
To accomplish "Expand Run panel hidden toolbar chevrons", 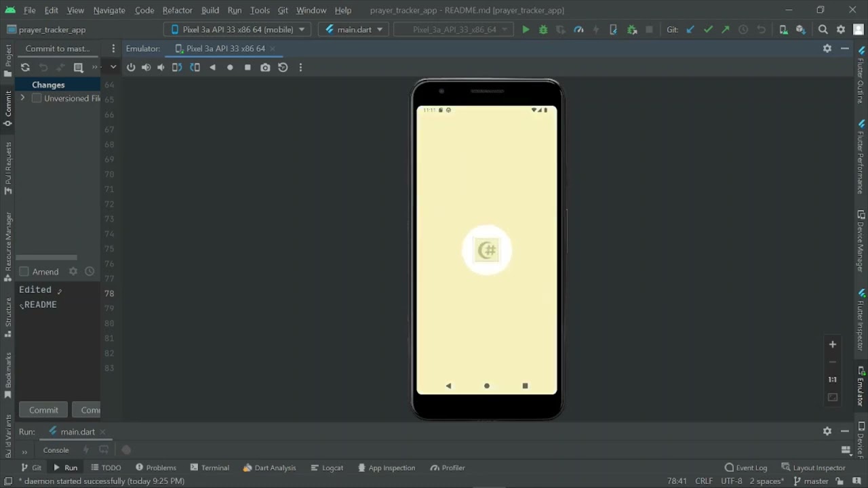I will point(25,451).
